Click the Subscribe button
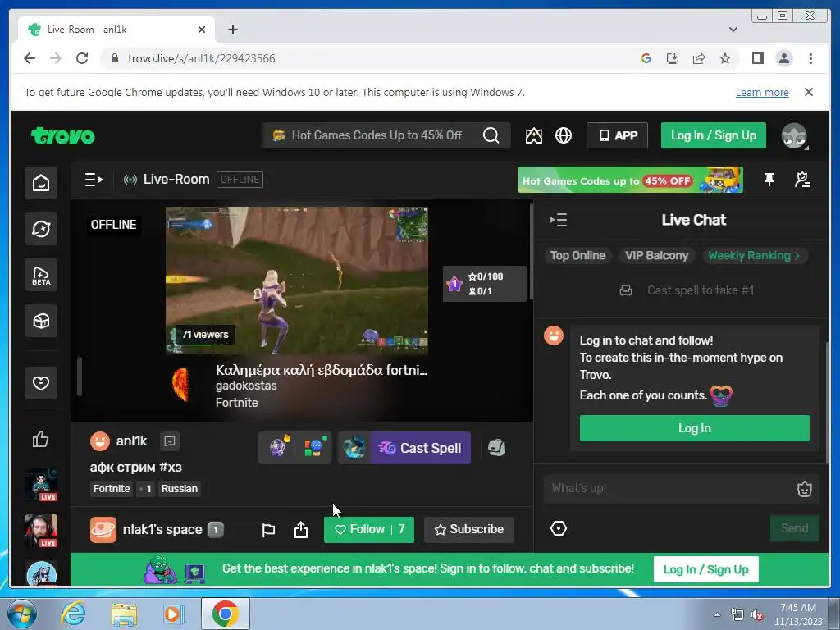 point(468,529)
